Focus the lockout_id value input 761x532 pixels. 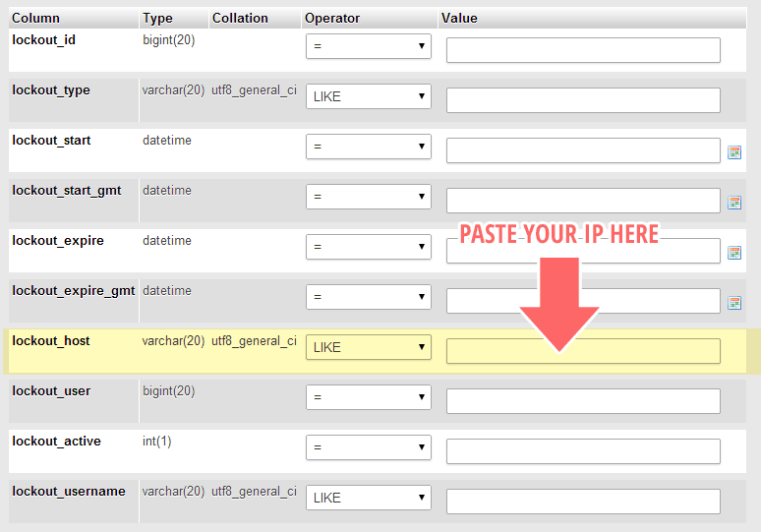582,50
